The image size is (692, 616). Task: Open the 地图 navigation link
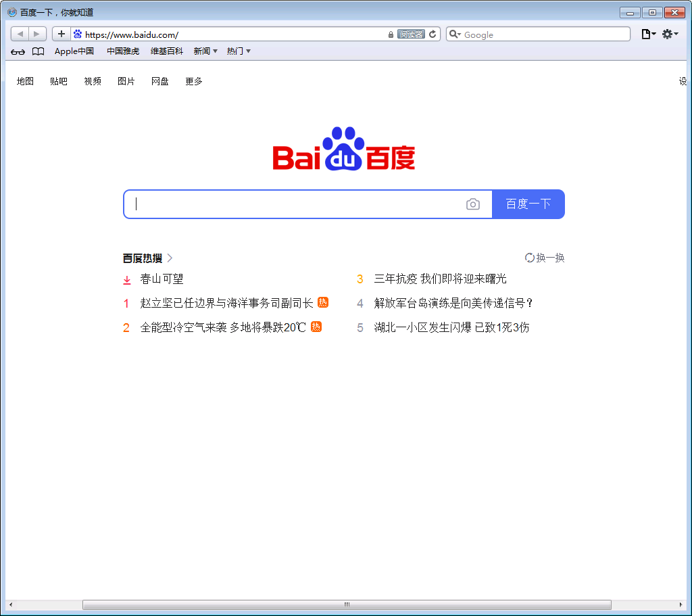click(25, 81)
